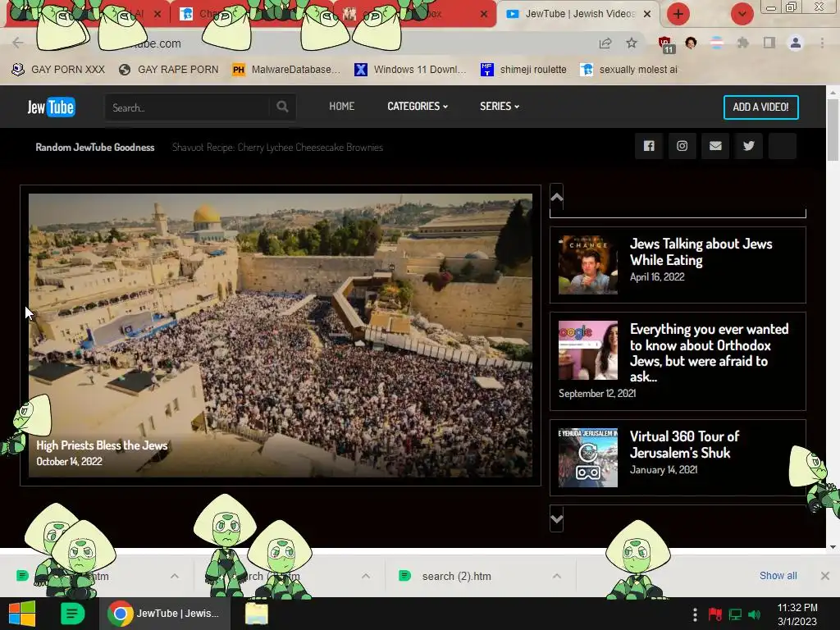The width and height of the screenshot is (840, 630).
Task: Click the Orthodox Jews video thumbnail
Action: pyautogui.click(x=587, y=350)
